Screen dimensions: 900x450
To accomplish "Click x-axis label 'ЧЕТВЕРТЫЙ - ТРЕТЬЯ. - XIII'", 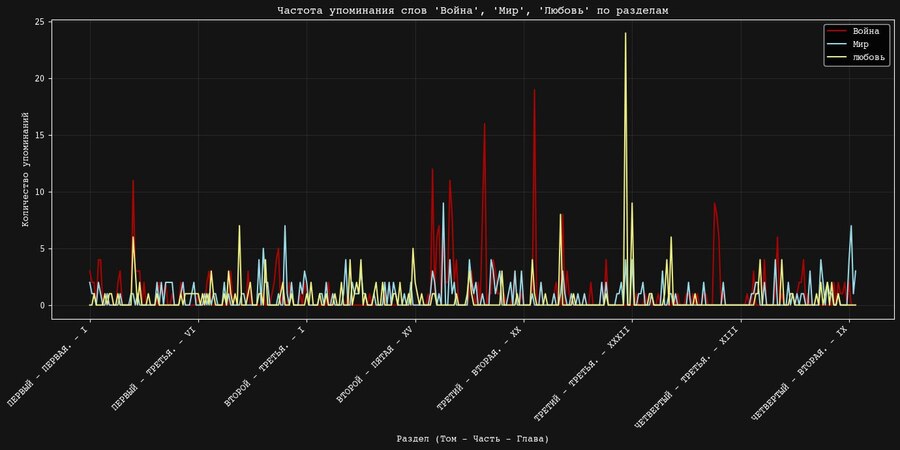I will pos(689,379).
